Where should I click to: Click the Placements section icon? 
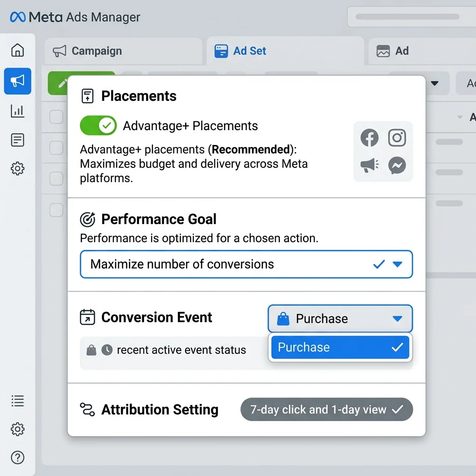(88, 96)
